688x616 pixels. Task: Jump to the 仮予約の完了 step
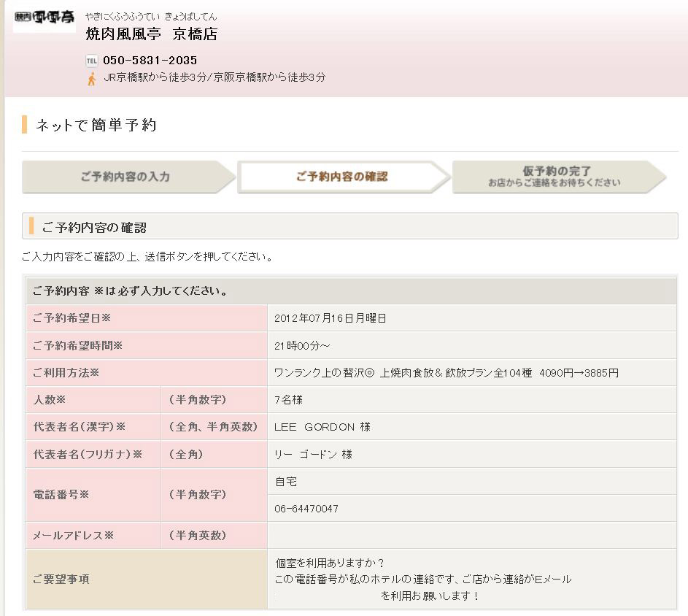pyautogui.click(x=555, y=177)
